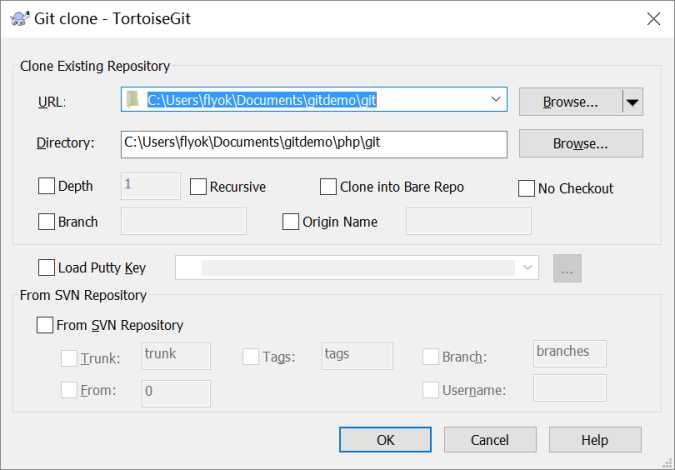Click the dialog resize grip corner
The width and height of the screenshot is (675, 470).
click(668, 464)
